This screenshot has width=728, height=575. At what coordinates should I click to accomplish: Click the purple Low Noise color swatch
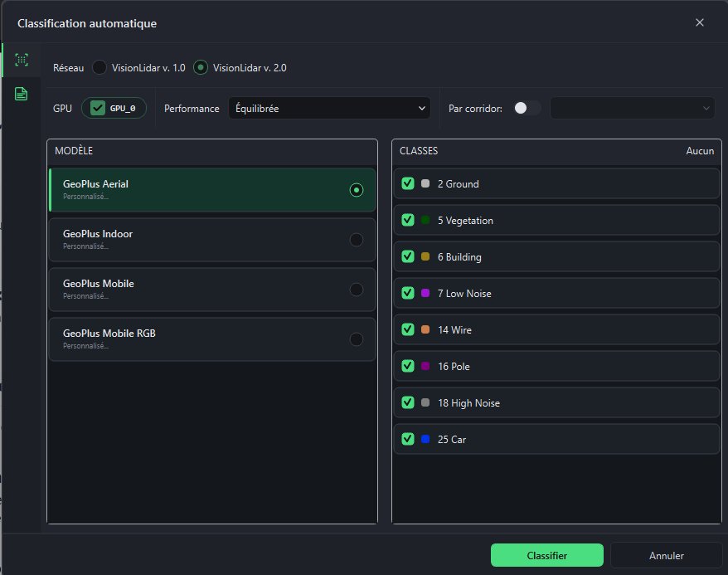(425, 293)
